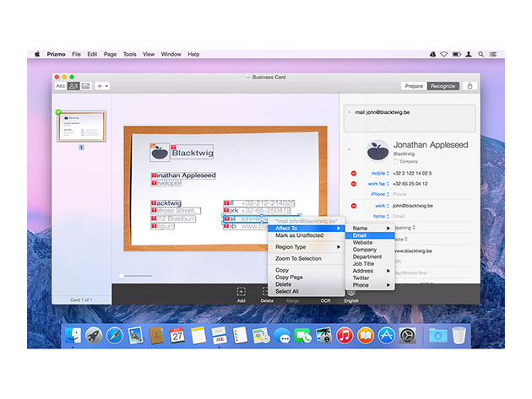532x399 pixels.
Task: Choose Zoom To Selection
Action: 307,258
